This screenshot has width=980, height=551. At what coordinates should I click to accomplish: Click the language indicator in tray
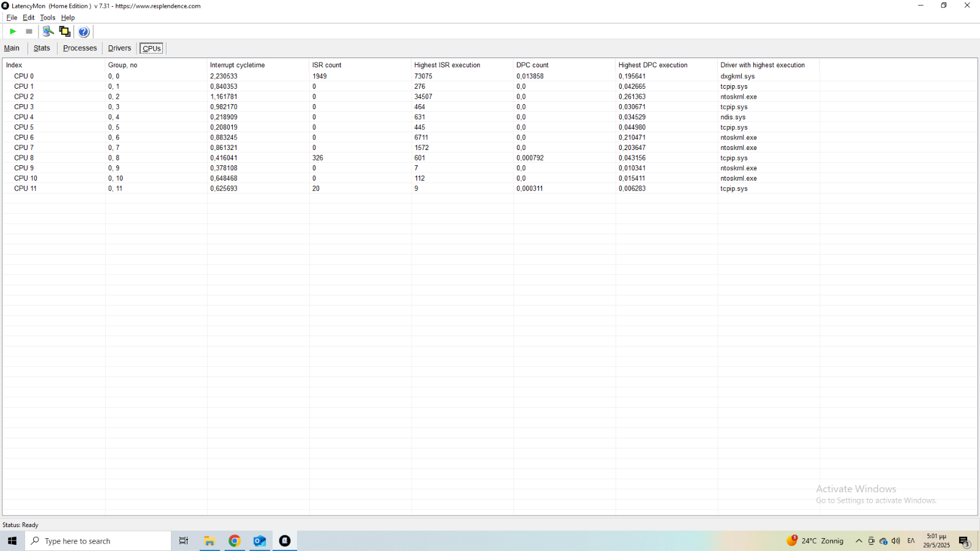911,541
